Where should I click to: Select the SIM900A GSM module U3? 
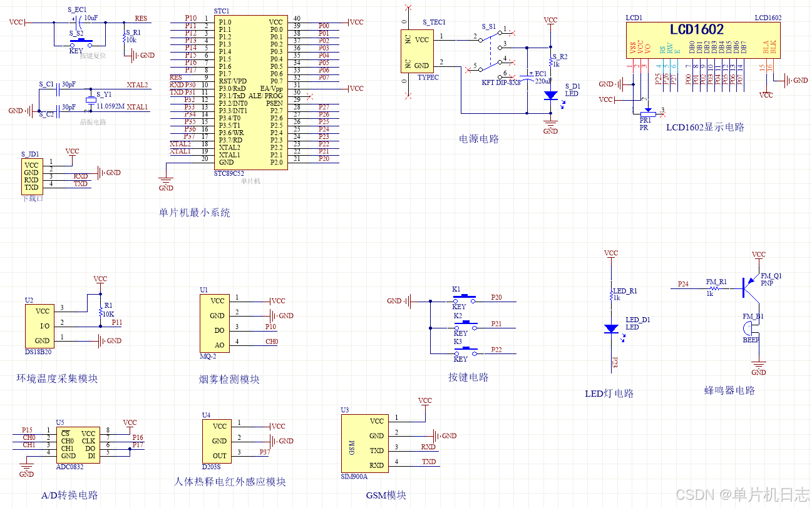pos(364,443)
